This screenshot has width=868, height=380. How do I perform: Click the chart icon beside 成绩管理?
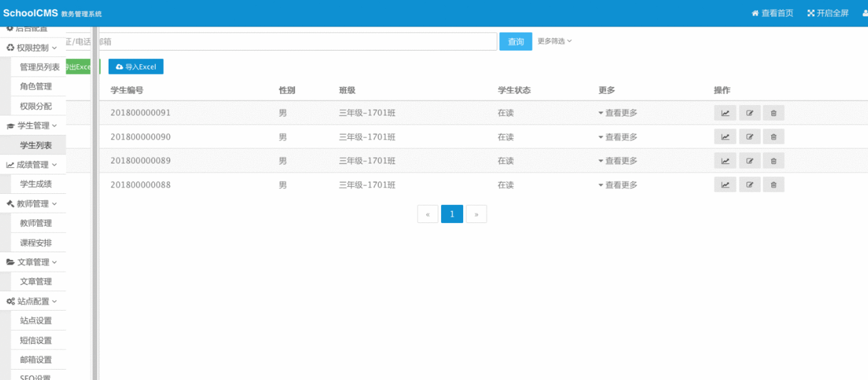[x=9, y=164]
